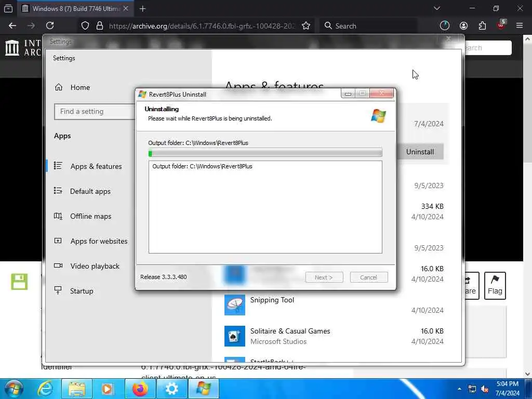Click the archive.org URL address bar
The image size is (532, 399).
pos(202,26)
